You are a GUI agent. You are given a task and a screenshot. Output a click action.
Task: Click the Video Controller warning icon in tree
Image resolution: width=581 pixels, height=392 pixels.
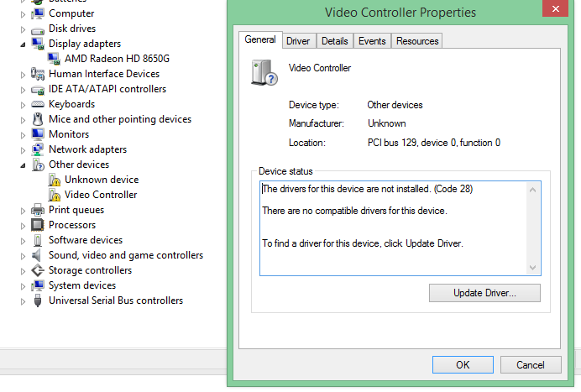(x=54, y=195)
